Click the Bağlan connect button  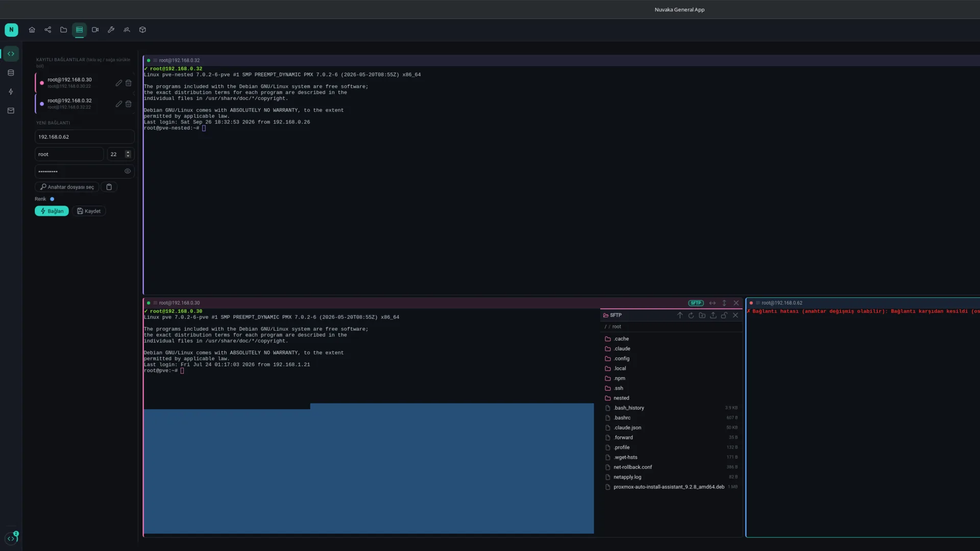[x=52, y=211]
